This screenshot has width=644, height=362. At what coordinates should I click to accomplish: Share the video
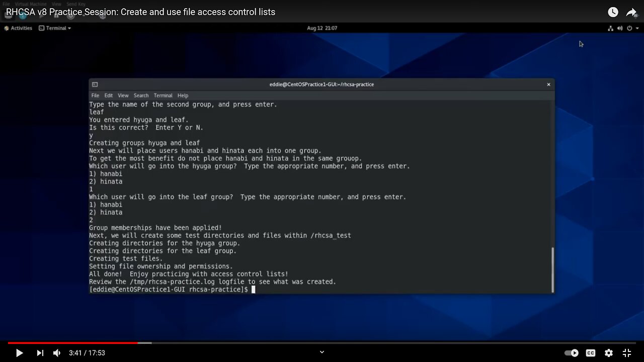click(x=631, y=12)
